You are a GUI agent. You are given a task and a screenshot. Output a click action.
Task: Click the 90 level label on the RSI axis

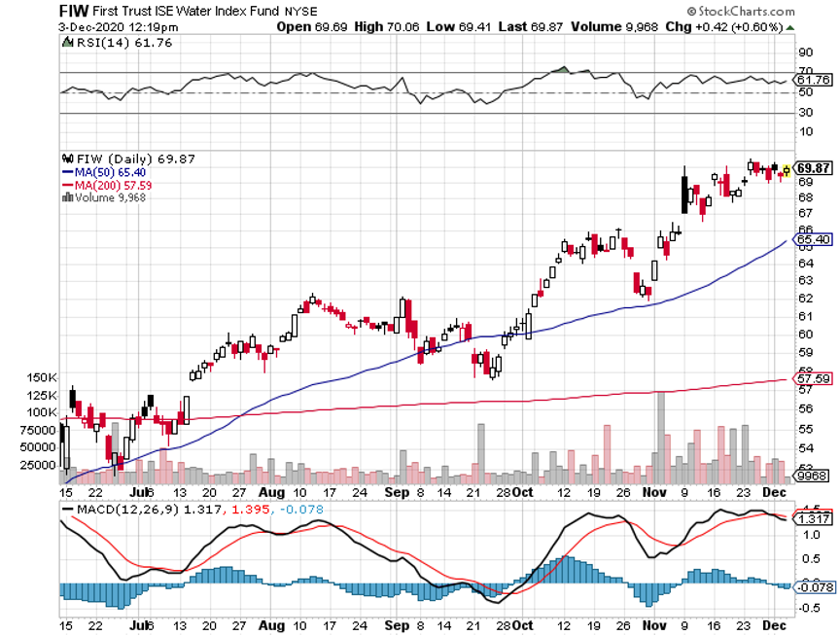(806, 53)
